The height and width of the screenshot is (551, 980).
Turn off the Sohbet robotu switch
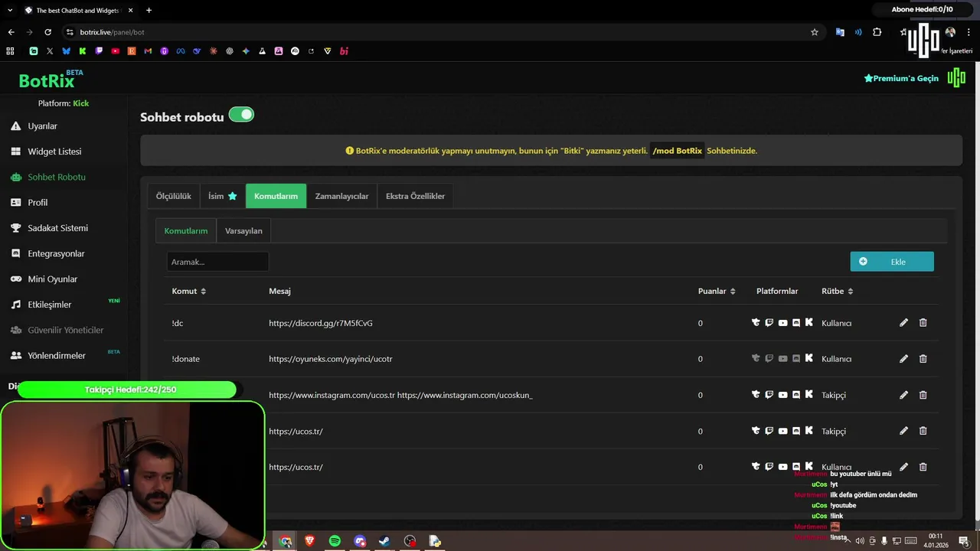pos(241,115)
